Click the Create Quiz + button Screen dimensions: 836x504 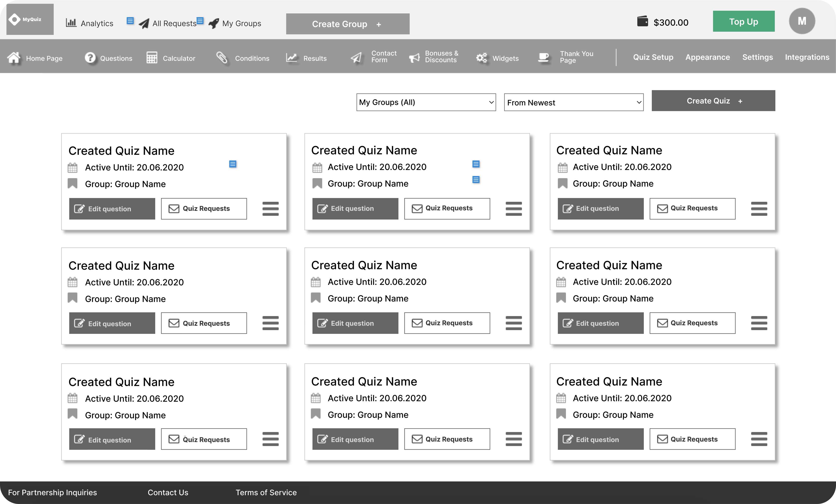713,101
